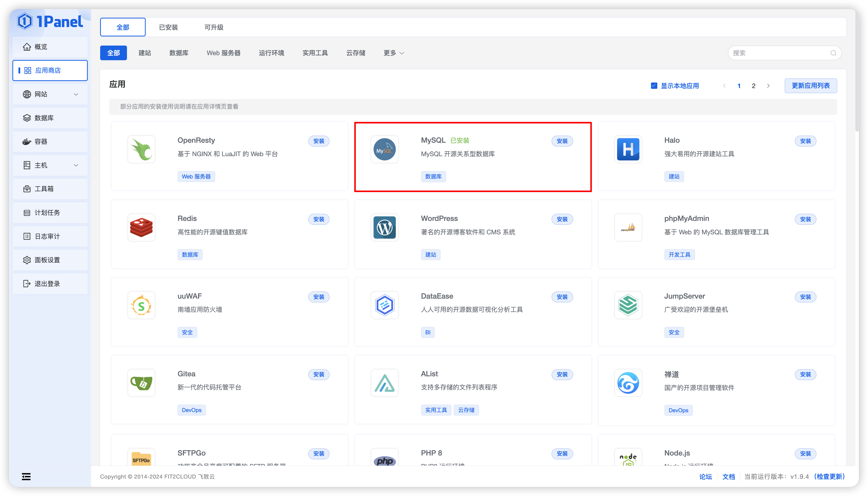Open the Halo app icon
This screenshot has width=868, height=496.
[x=628, y=149]
